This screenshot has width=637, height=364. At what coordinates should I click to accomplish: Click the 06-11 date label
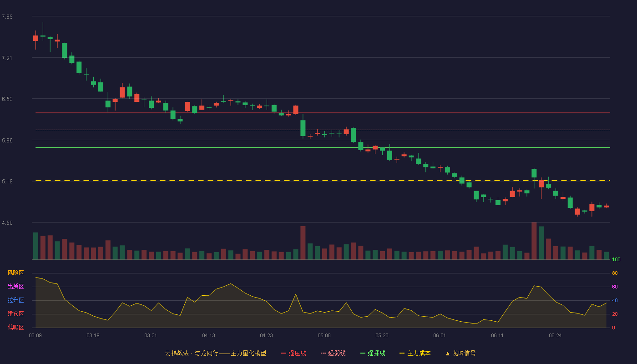pyautogui.click(x=497, y=335)
